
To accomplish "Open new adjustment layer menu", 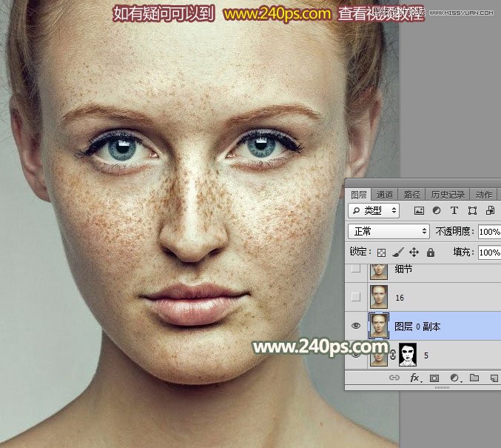I will [x=454, y=378].
